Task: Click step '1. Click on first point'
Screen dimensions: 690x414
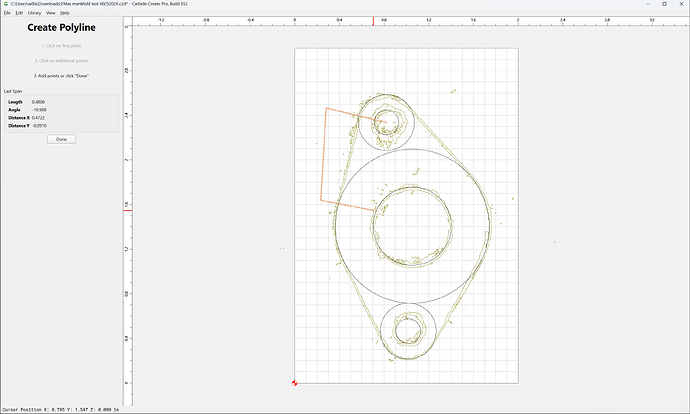Action: click(62, 46)
